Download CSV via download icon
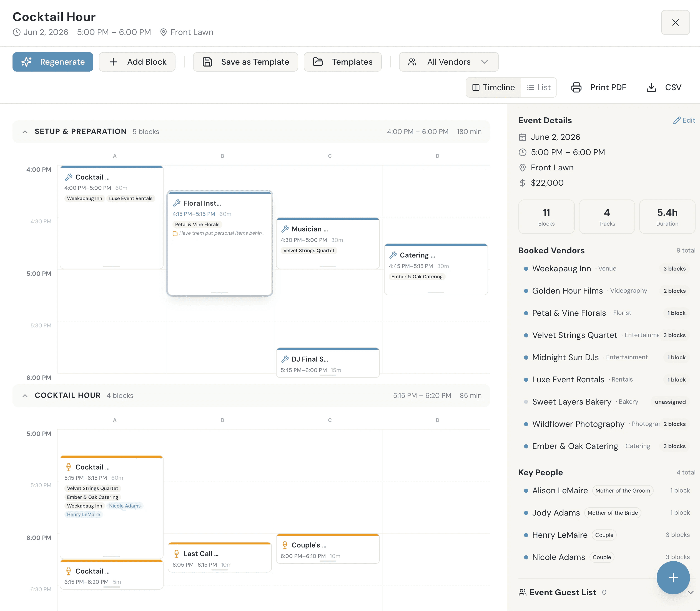Viewport: 700px width, 611px height. pos(651,87)
